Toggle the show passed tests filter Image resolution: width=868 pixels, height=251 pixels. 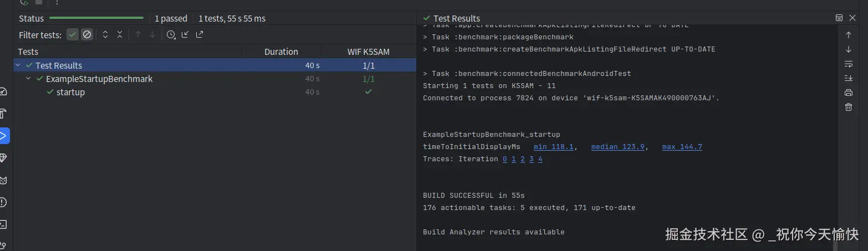click(73, 35)
